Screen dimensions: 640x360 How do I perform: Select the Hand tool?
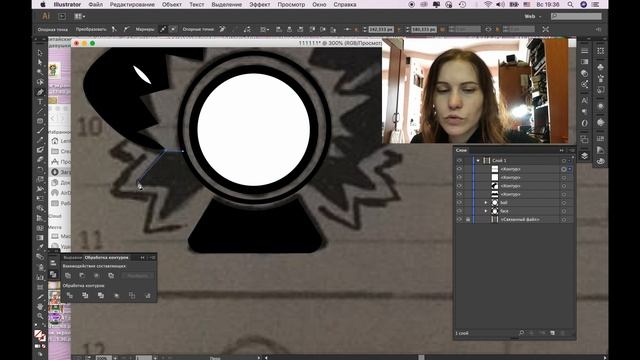tap(40, 306)
